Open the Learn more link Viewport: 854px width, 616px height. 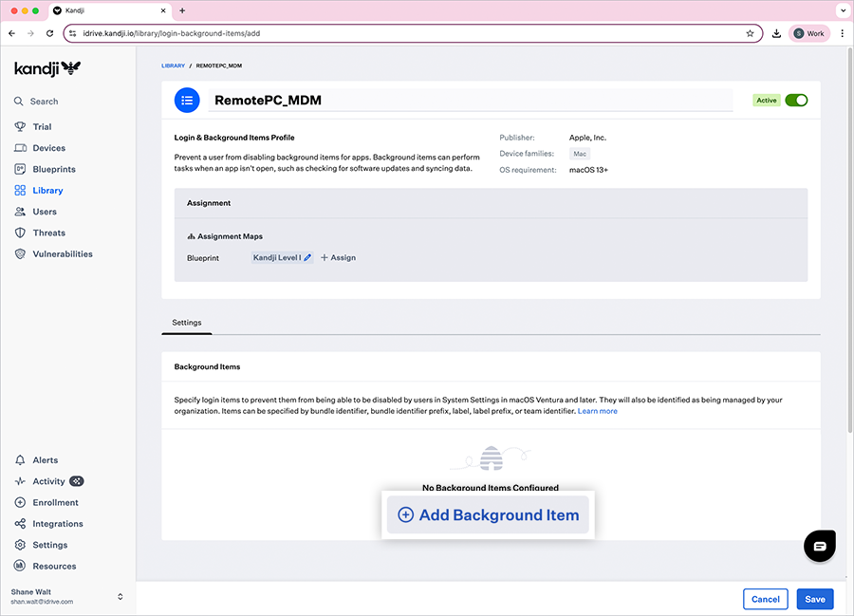(x=598, y=411)
